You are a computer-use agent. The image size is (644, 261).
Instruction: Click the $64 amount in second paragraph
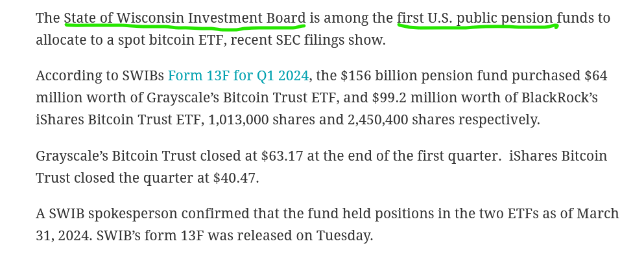[596, 76]
